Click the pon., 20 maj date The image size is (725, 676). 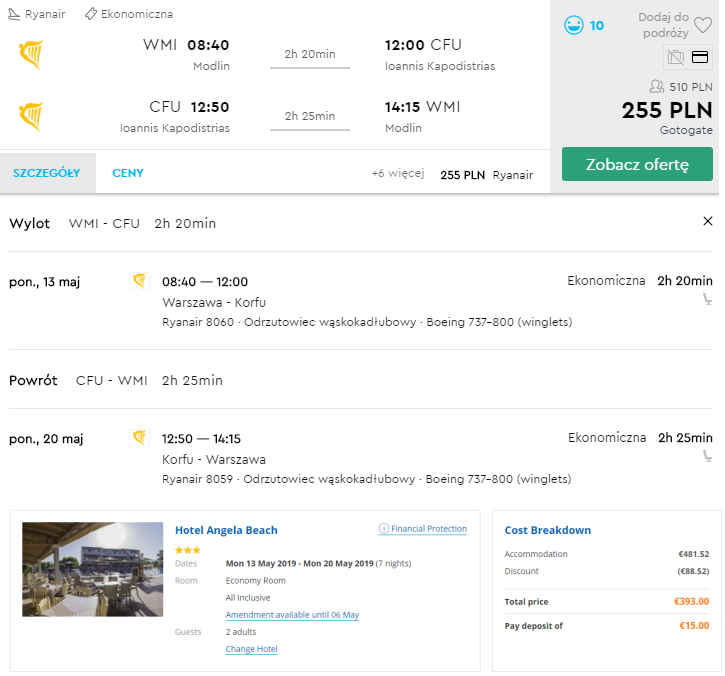tap(46, 438)
